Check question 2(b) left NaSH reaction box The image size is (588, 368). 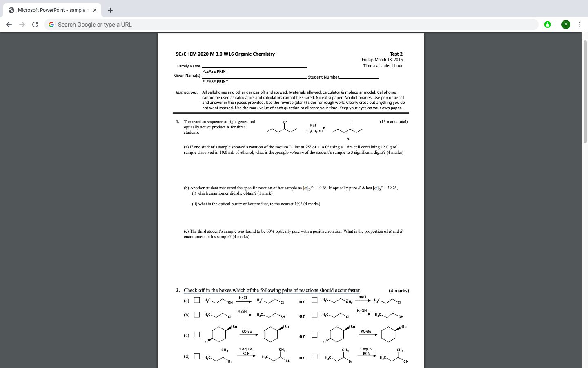click(197, 314)
